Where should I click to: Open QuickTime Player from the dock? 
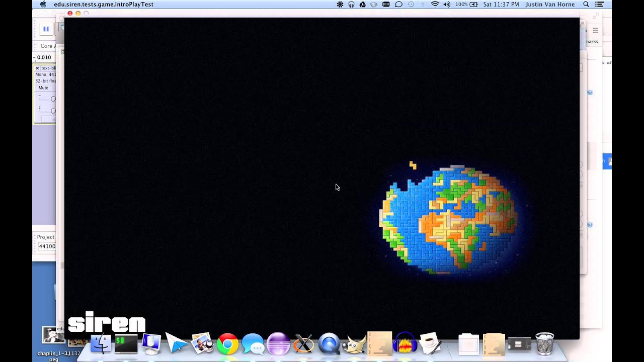[x=329, y=344]
